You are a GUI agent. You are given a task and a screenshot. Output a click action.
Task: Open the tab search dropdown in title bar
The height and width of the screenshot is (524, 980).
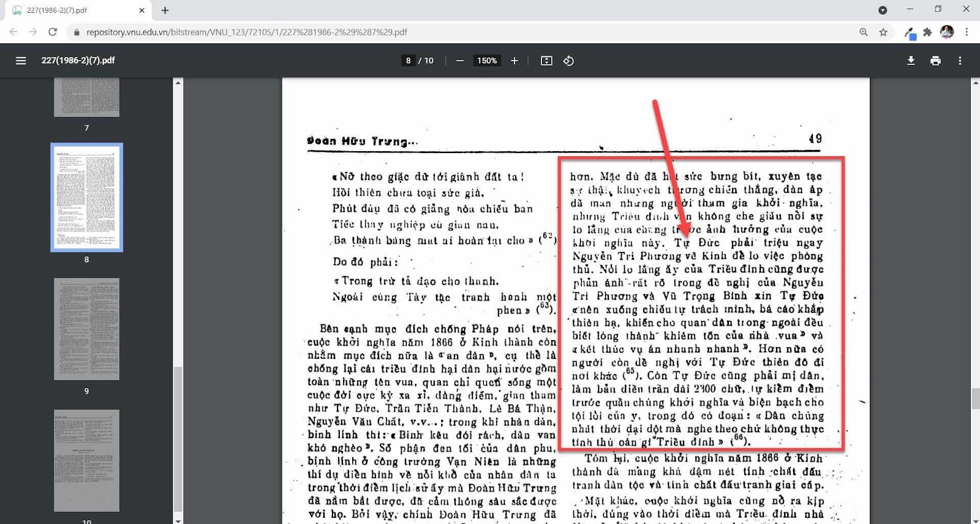pos(883,10)
